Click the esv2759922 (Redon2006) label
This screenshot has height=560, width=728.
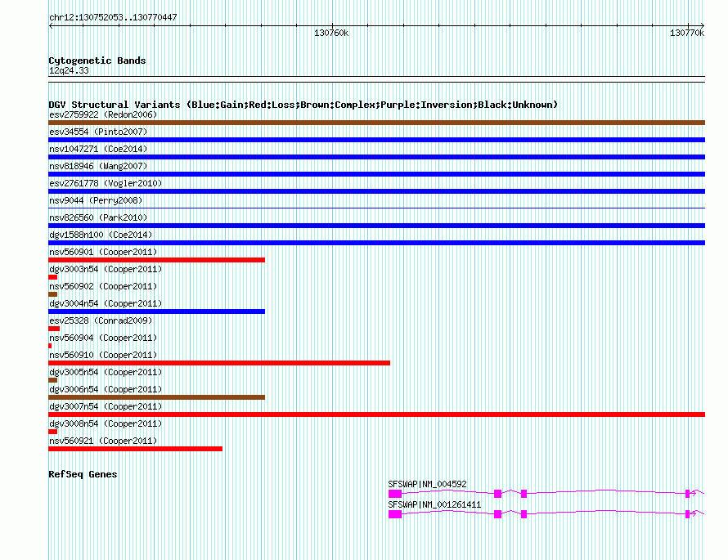(x=103, y=114)
